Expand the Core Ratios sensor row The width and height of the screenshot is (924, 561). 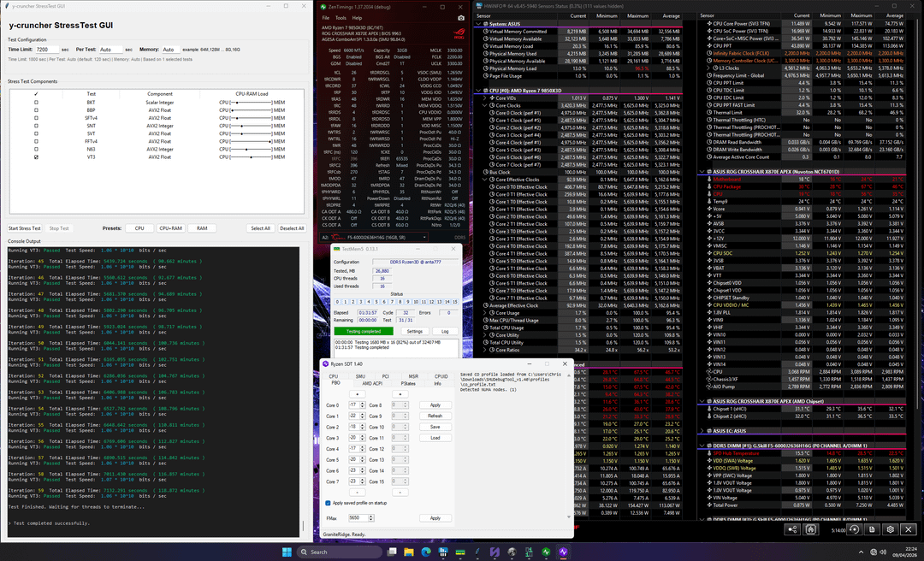click(486, 350)
